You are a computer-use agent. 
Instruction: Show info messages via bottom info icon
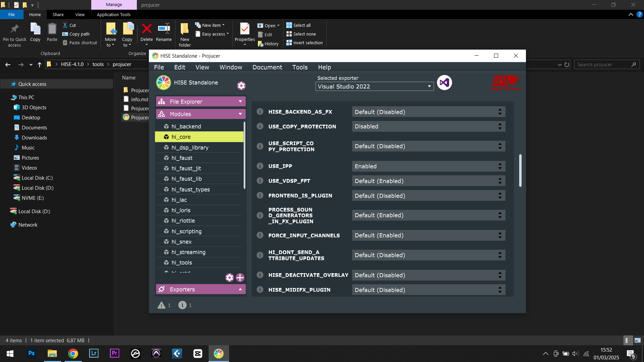click(x=182, y=305)
